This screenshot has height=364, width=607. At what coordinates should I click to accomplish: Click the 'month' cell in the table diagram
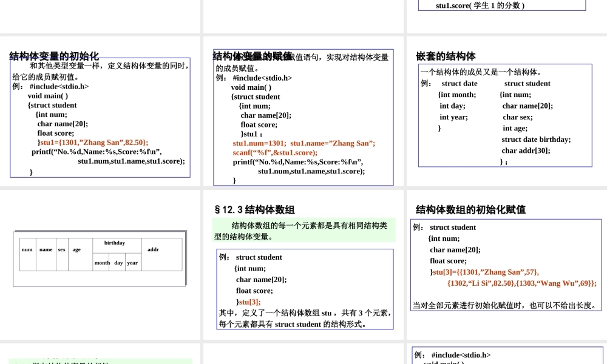point(101,262)
